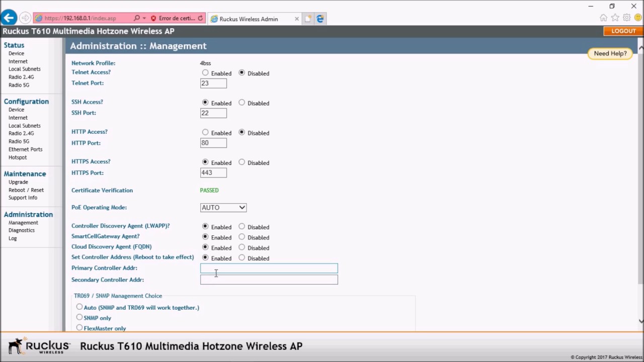Screen dimensions: 644x362
Task: Click the new tab icon beside Ruckus tab
Action: 307,19
